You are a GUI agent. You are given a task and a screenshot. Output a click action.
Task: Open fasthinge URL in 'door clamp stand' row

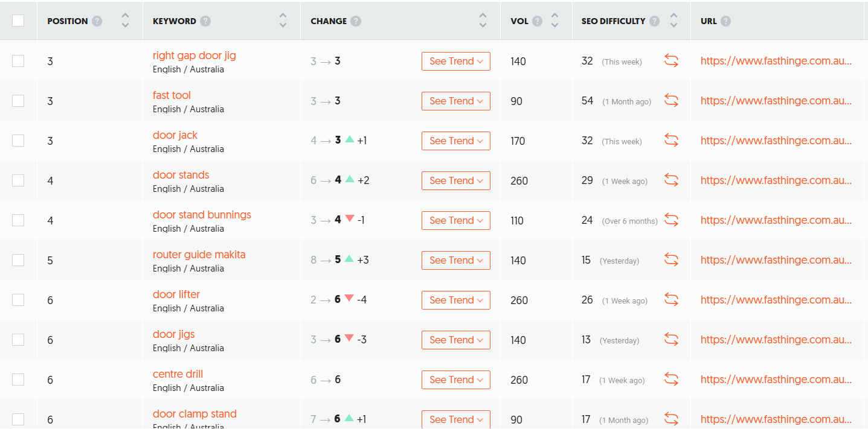776,419
